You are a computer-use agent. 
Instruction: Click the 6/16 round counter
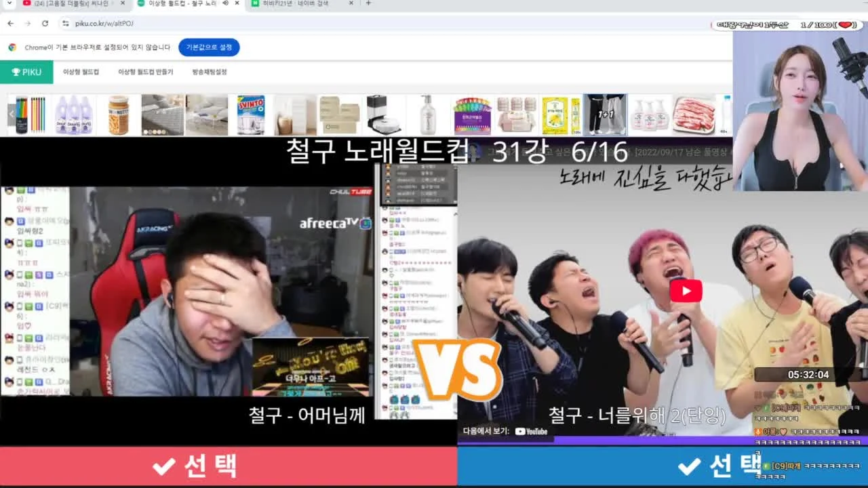pos(599,152)
